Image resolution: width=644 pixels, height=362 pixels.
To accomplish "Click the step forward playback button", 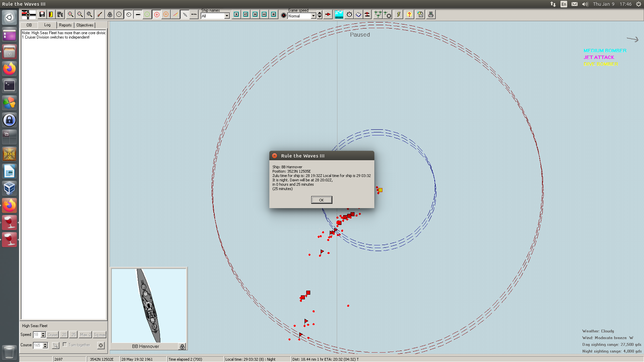I will point(255,14).
